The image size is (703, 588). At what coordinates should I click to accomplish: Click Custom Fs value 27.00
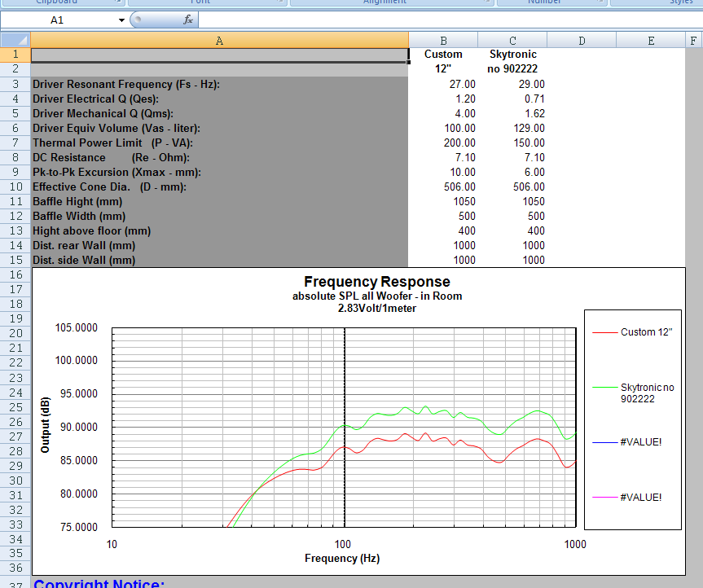click(443, 84)
